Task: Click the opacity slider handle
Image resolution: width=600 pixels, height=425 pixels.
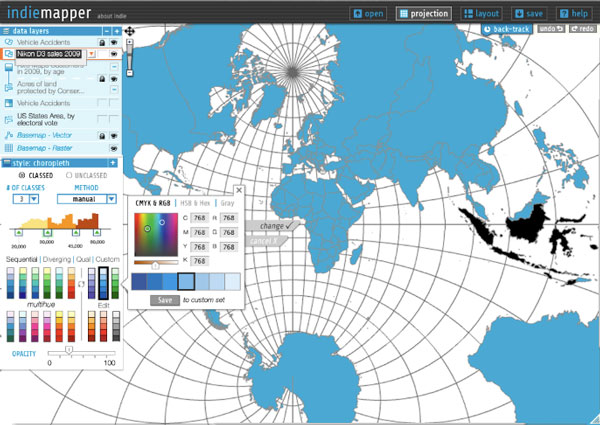Action: coord(69,350)
